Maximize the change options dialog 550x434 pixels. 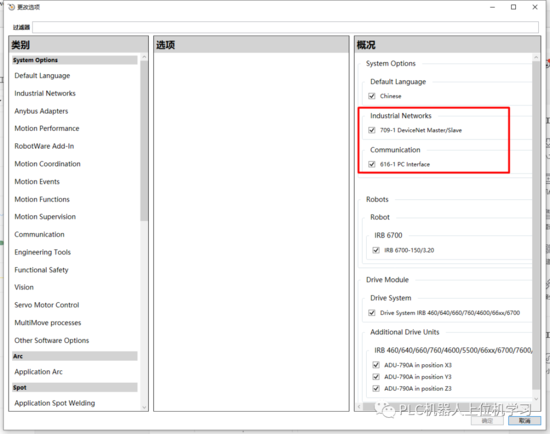(x=514, y=7)
